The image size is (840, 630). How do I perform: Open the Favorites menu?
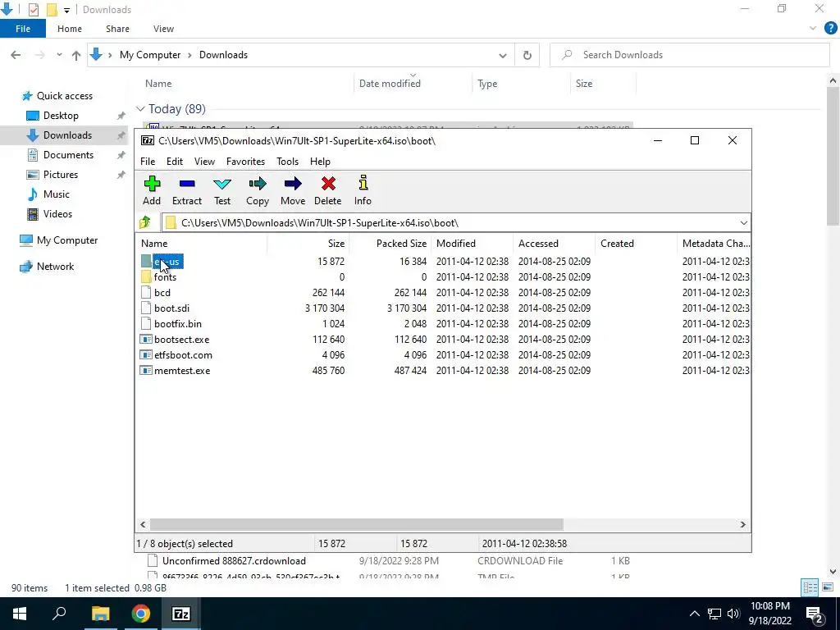(245, 162)
